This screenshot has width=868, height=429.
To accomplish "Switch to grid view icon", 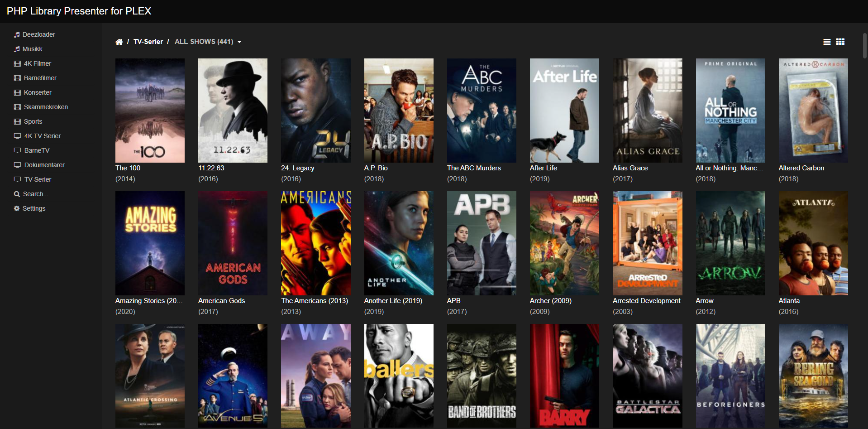I will (840, 42).
